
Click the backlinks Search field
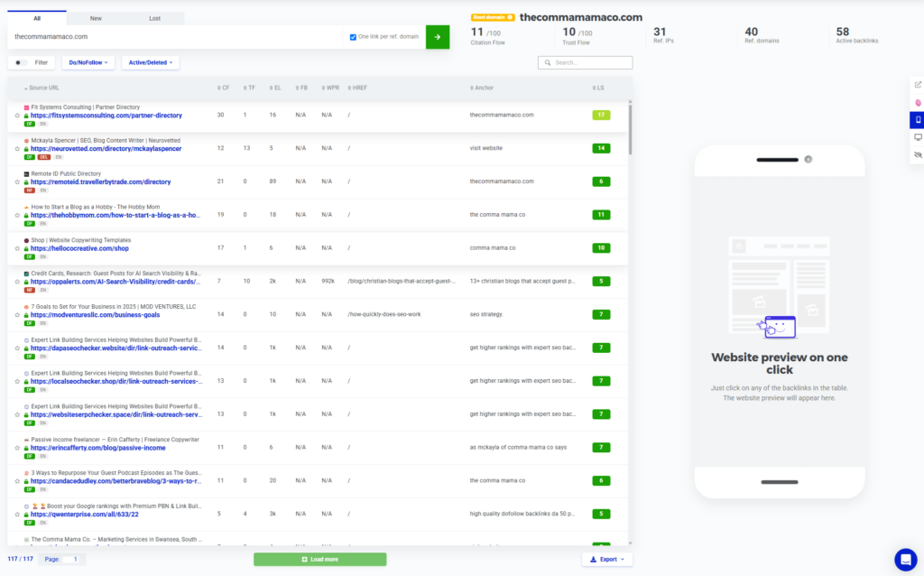pyautogui.click(x=585, y=62)
